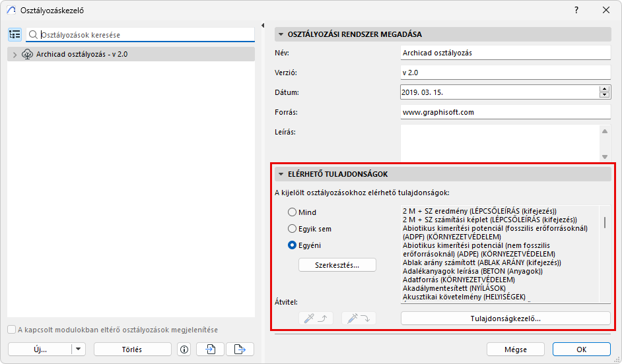The image size is (622, 364).
Task: Click the properties list scrollbar thumb
Action: coord(605,222)
